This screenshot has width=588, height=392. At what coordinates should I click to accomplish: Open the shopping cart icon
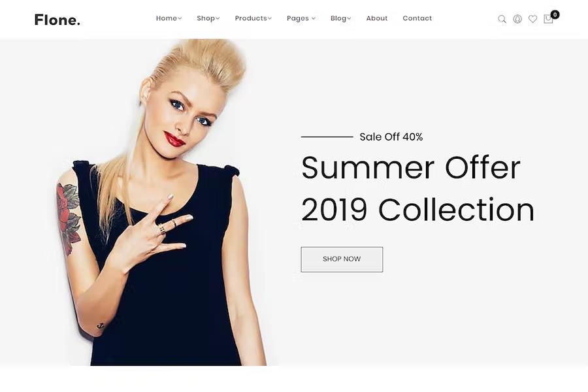pyautogui.click(x=548, y=20)
